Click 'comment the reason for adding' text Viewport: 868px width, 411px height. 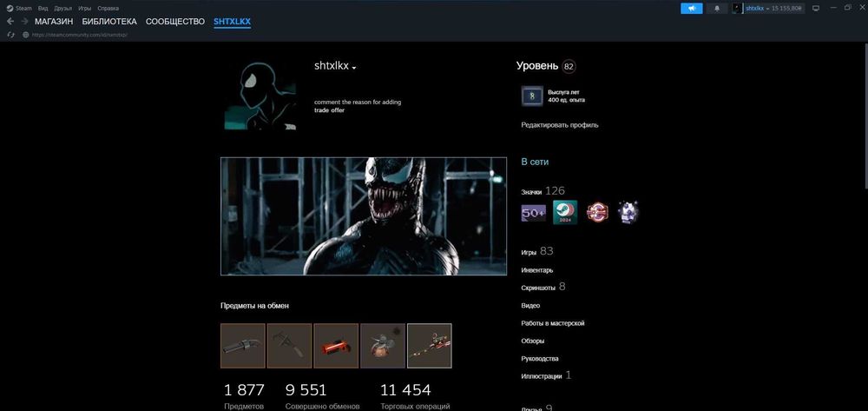[x=358, y=103]
